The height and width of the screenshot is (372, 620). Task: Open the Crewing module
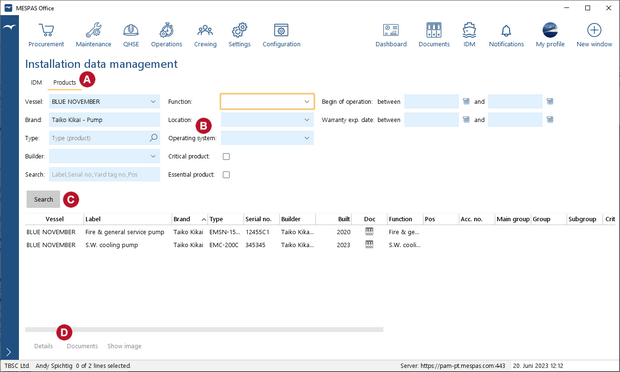(205, 35)
